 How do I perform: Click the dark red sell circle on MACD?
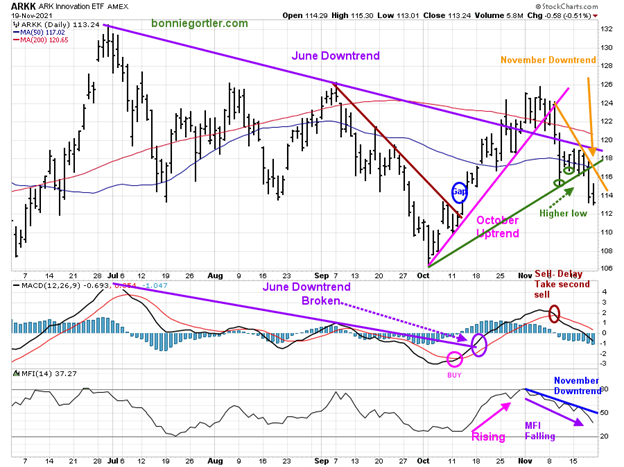tap(555, 312)
